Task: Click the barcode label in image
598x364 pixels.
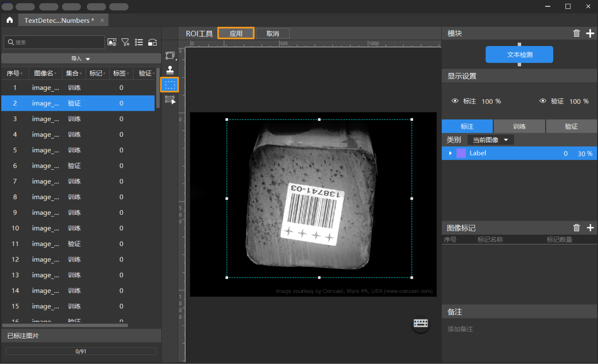Action: pos(312,214)
